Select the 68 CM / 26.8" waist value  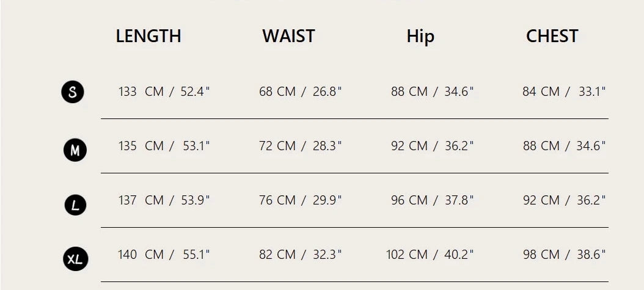[x=300, y=92]
